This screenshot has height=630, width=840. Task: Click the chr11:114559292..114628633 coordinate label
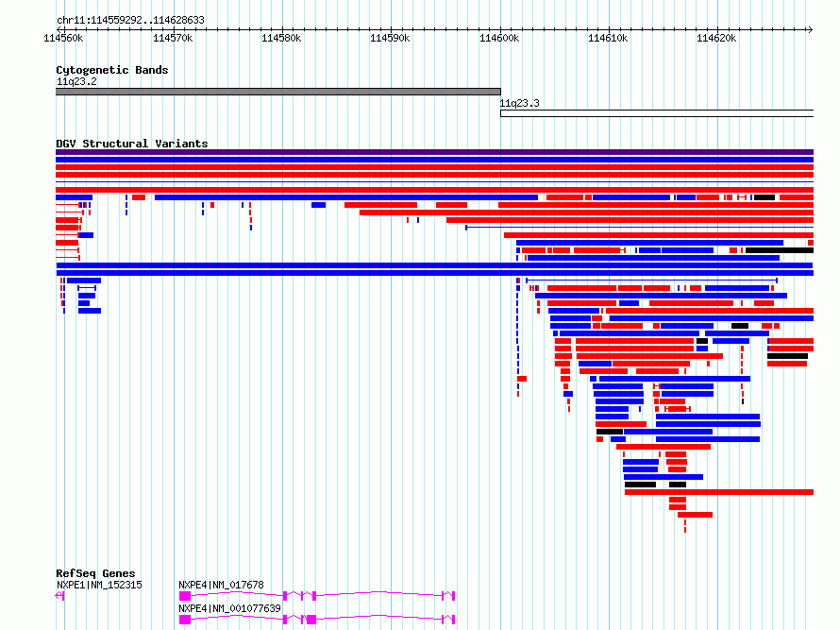click(130, 20)
